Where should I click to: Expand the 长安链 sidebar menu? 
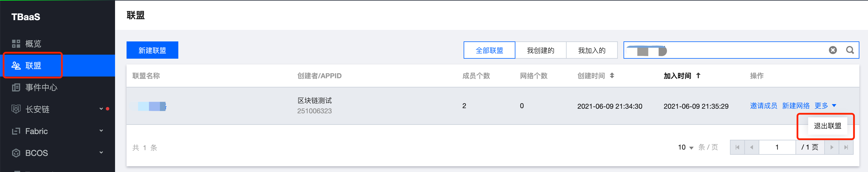click(x=101, y=109)
